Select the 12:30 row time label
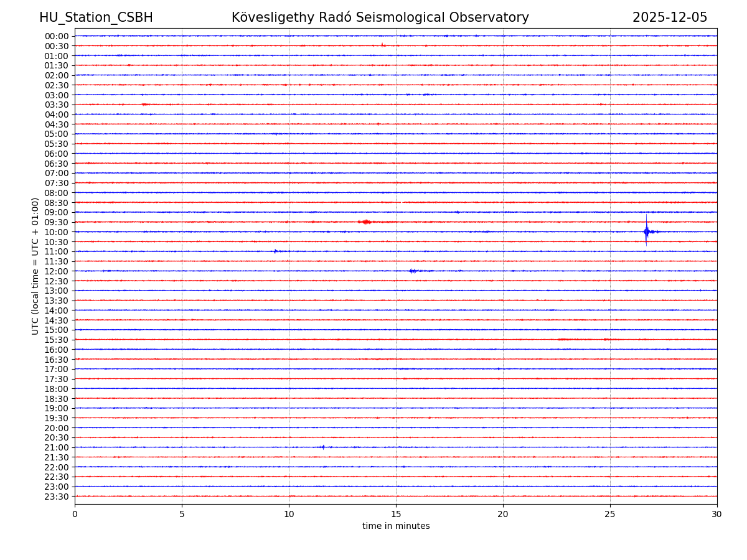The width and height of the screenshot is (747, 560). [x=57, y=281]
